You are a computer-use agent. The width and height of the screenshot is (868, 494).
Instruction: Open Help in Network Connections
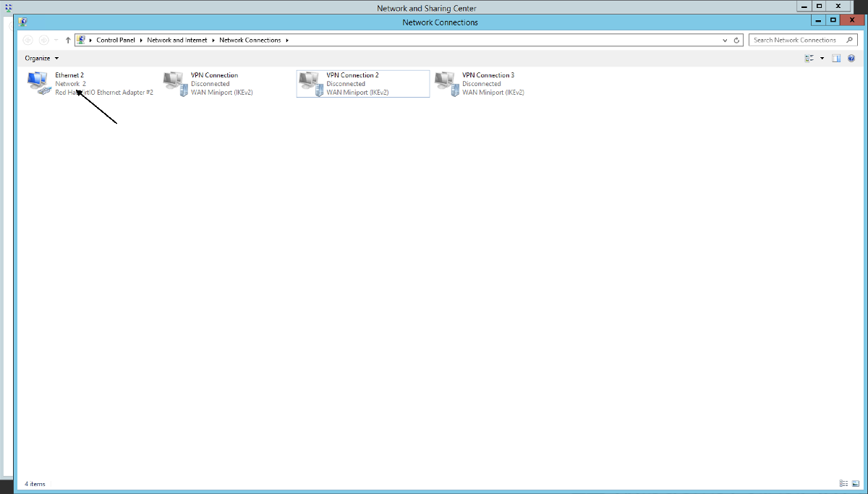pos(851,58)
